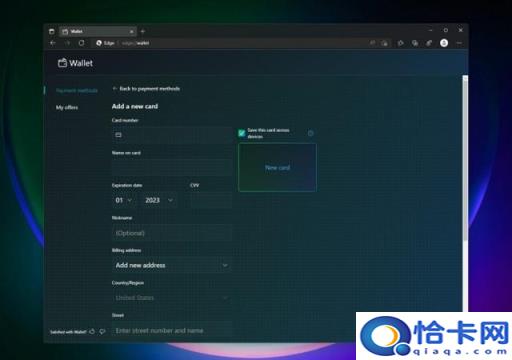
Task: Click the card icon in Card number field
Action: point(118,135)
